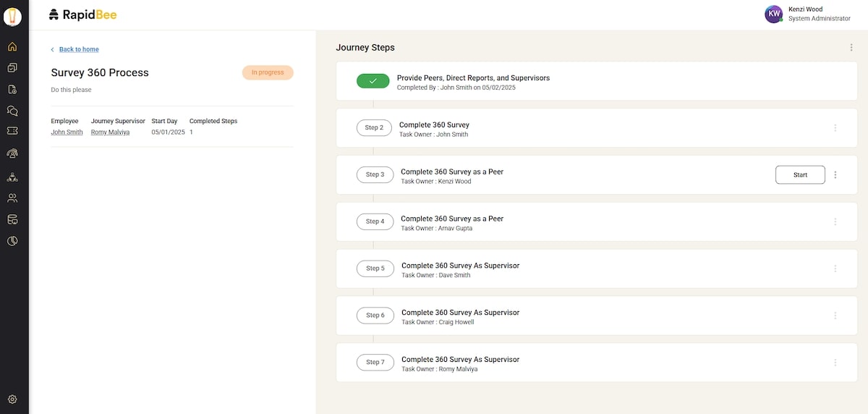This screenshot has width=868, height=414.
Task: Click the Step 7 pill
Action: pyautogui.click(x=375, y=363)
